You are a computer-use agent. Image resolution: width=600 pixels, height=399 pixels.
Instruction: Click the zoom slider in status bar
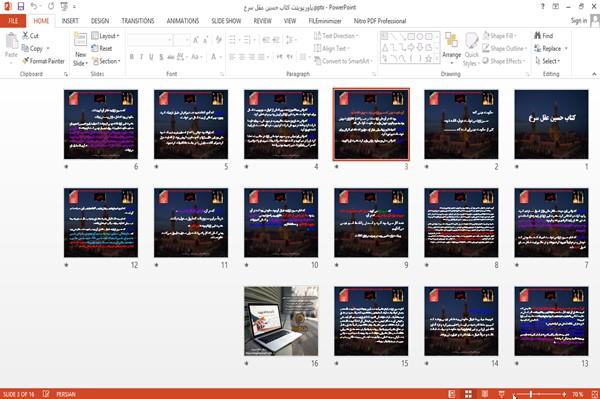(540, 394)
